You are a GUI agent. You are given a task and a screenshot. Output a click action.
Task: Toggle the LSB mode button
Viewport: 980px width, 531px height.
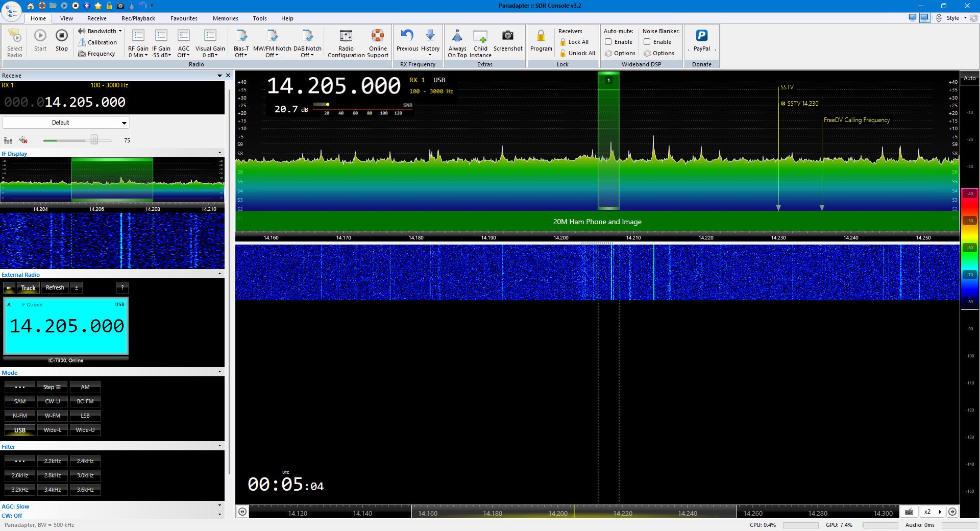click(85, 416)
